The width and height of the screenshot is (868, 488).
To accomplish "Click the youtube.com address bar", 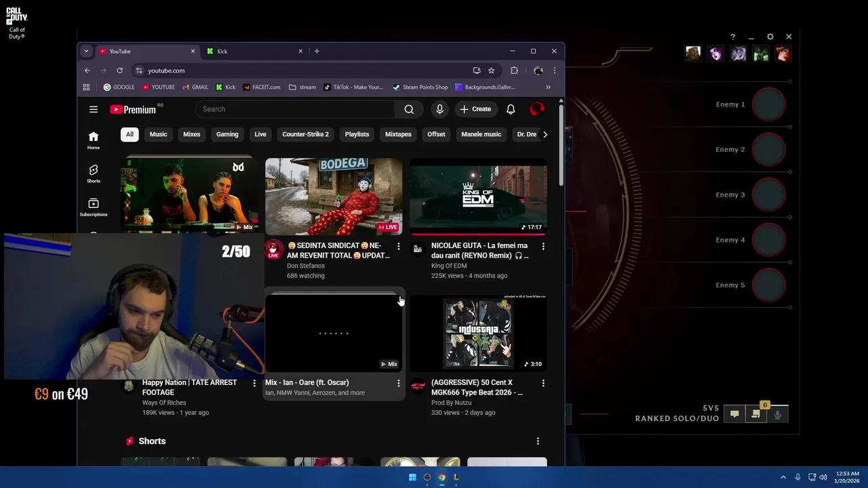I will pyautogui.click(x=305, y=70).
